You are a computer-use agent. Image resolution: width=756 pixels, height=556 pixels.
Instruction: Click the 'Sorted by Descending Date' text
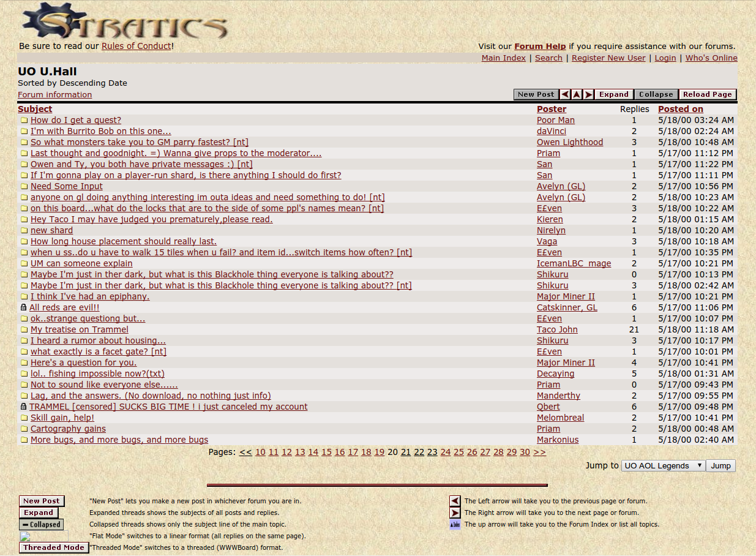click(72, 83)
